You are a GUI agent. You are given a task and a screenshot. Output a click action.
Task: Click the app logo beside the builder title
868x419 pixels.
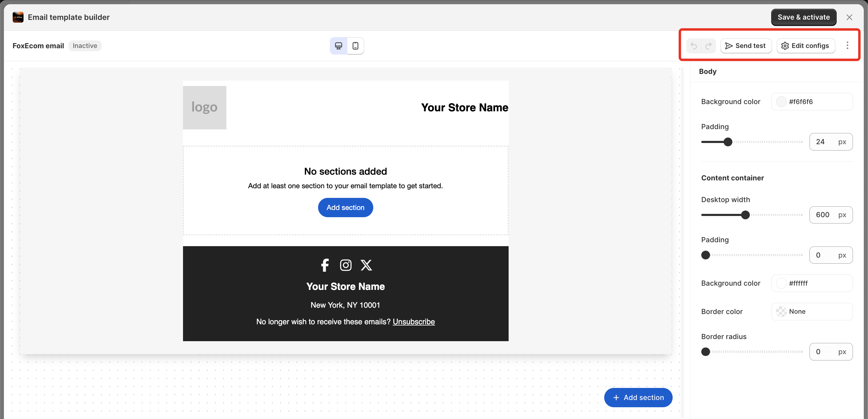pyautogui.click(x=18, y=17)
